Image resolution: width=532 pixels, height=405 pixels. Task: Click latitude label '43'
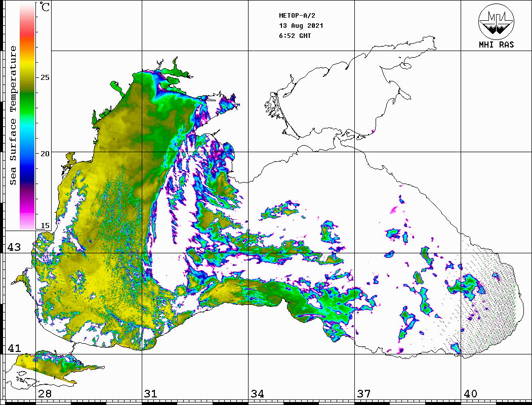(x=14, y=247)
